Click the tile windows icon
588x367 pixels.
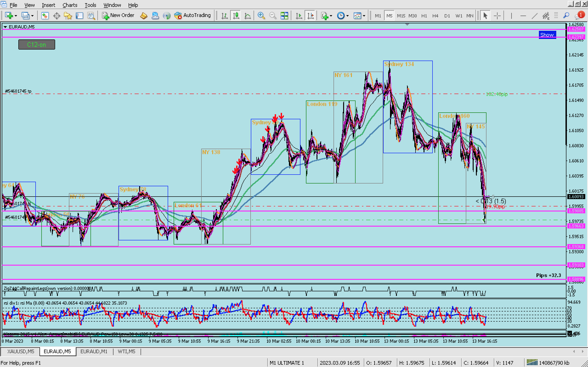click(284, 16)
